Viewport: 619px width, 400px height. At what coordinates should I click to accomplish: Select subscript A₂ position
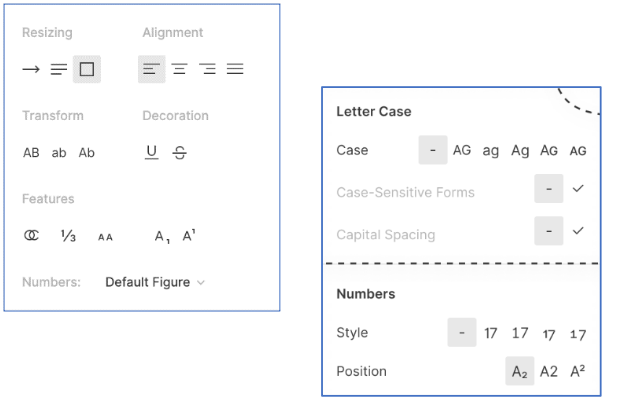pyautogui.click(x=519, y=372)
